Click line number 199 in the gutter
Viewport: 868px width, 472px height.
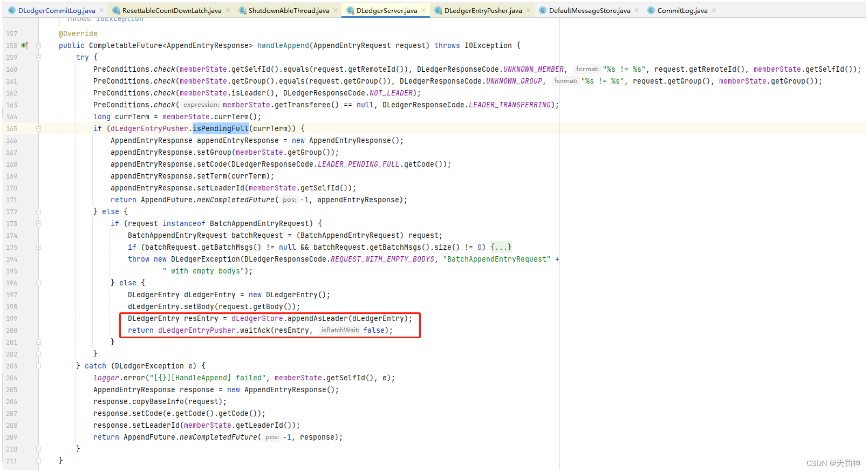[12, 318]
